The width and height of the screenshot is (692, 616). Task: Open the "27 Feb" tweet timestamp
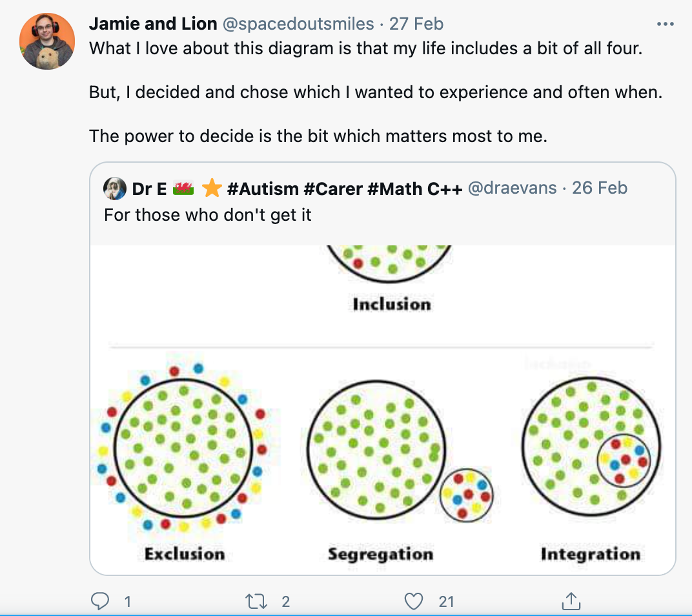coord(416,24)
